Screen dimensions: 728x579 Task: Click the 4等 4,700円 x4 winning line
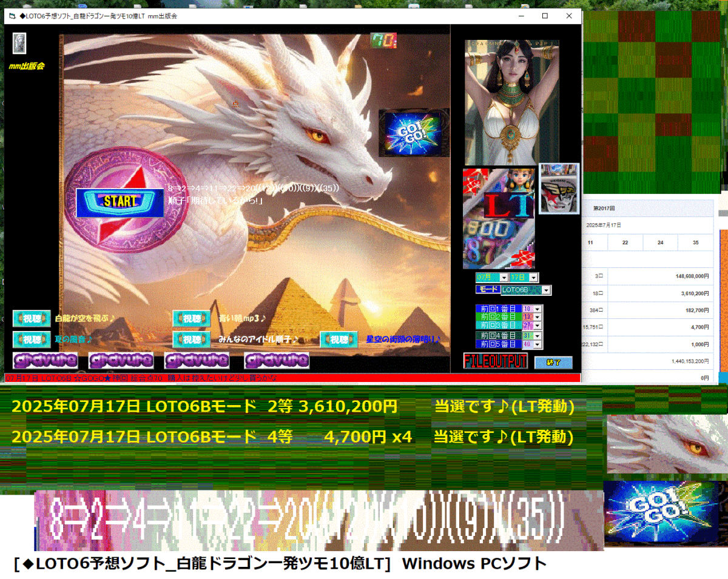coord(292,437)
